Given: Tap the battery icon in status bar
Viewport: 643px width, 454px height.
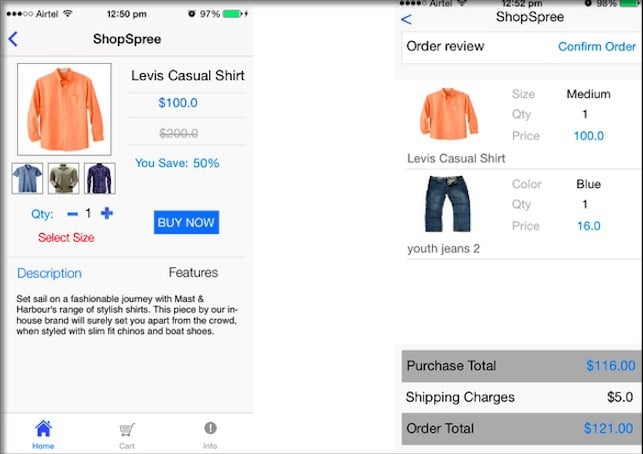Looking at the screenshot, I should click(233, 14).
